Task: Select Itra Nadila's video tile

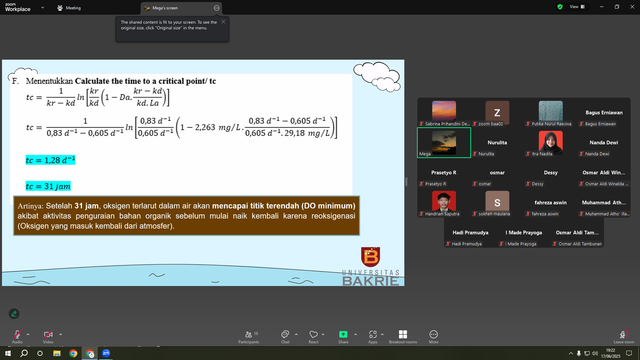Action: point(551,142)
